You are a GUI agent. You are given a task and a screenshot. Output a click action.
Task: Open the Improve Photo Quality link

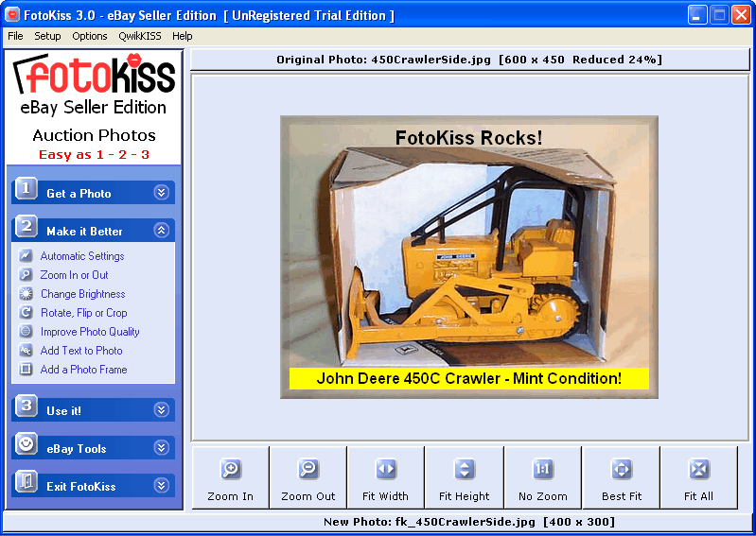pos(90,331)
